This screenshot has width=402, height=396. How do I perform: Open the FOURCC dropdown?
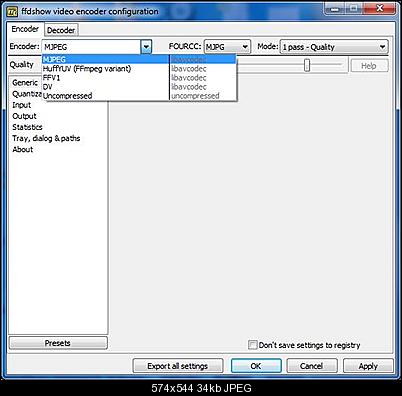pos(227,47)
